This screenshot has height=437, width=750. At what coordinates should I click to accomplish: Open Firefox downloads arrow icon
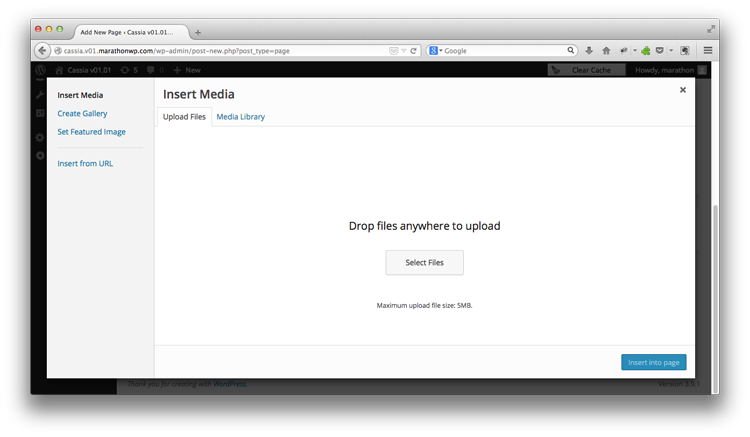(x=589, y=50)
